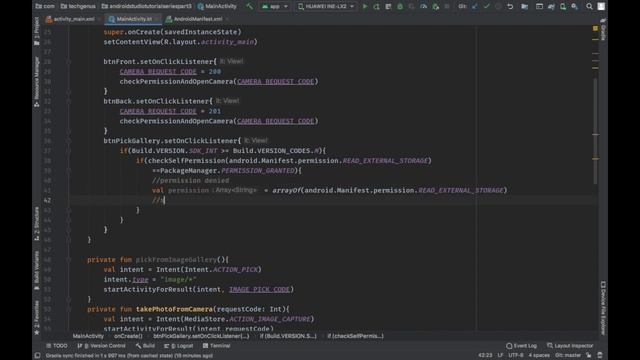Viewport: 640px width, 360px height.
Task: Collapse the btnBack.setOnClickListener fold marker
Action: (69, 101)
